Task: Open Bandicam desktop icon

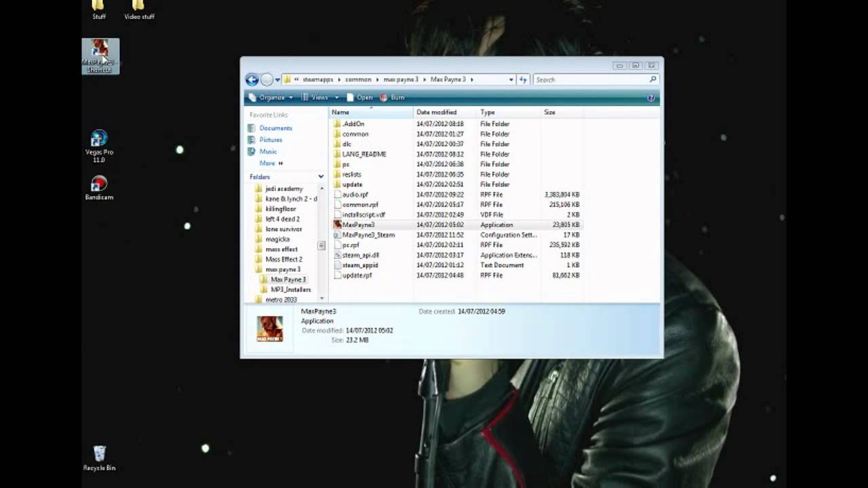Action: (99, 188)
